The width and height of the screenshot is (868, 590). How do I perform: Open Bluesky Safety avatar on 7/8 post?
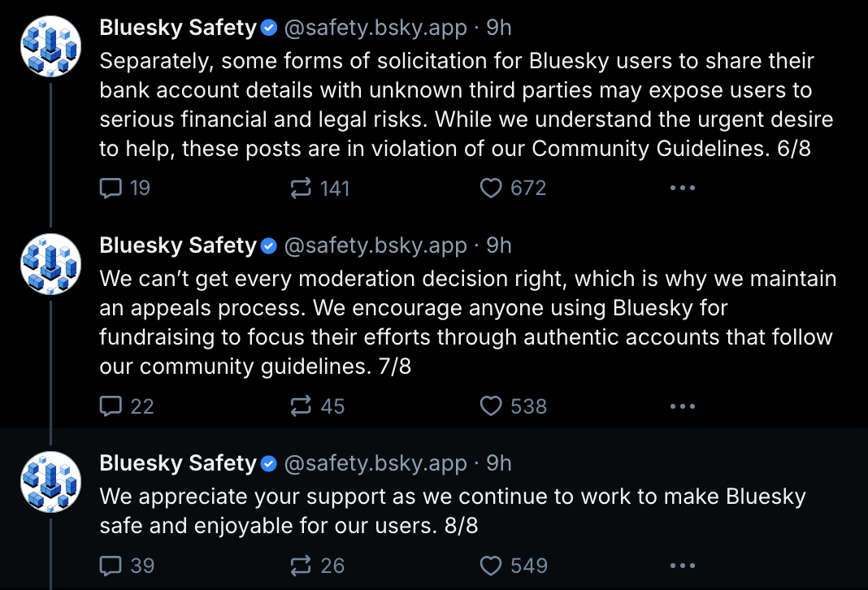(51, 264)
